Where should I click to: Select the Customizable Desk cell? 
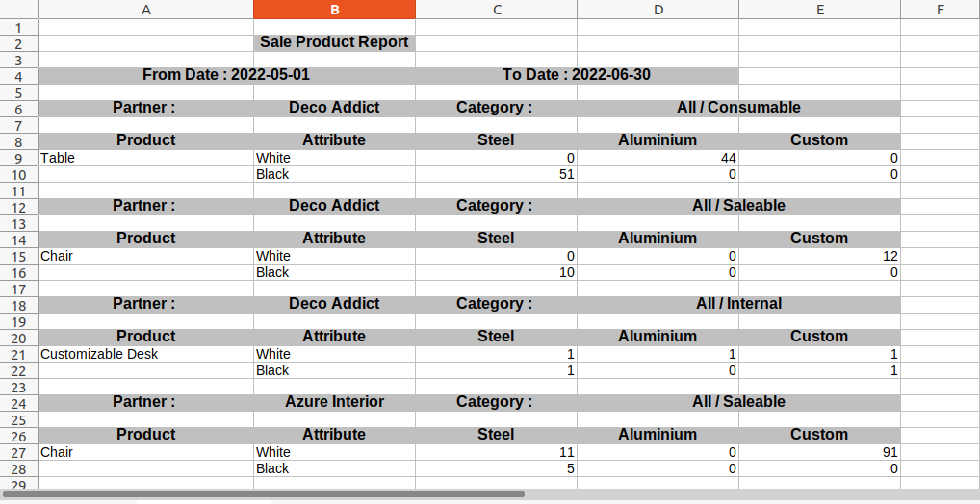click(145, 354)
